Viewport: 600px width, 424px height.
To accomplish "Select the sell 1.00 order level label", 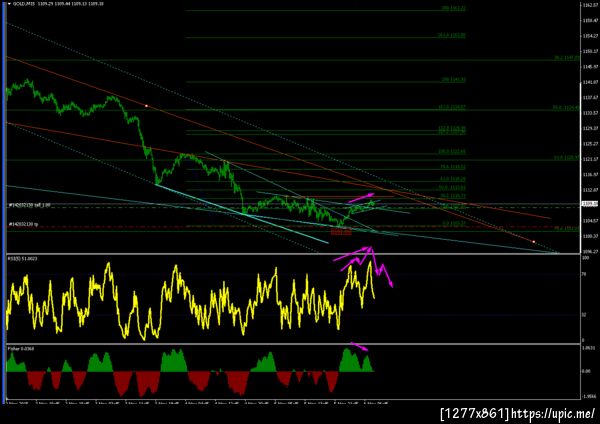I will (x=29, y=205).
